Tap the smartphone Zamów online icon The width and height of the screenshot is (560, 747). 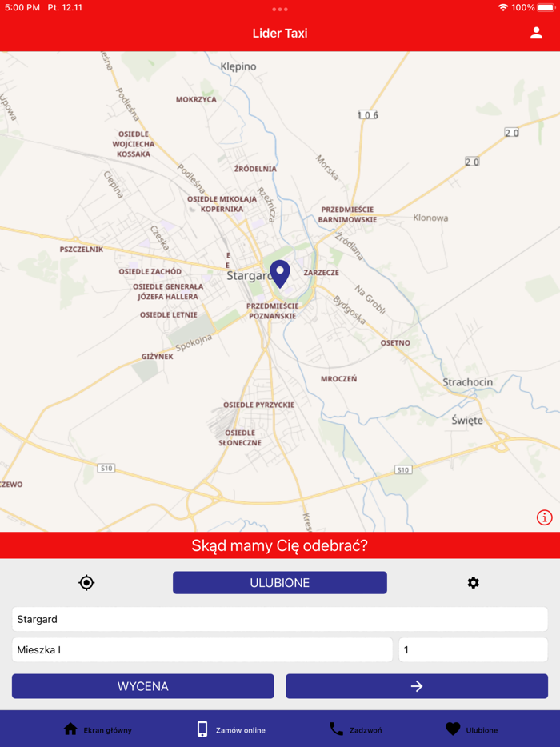point(202,729)
